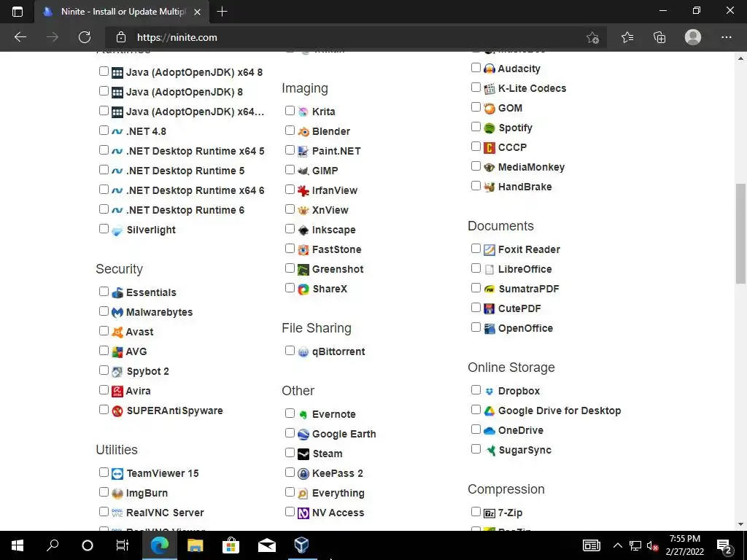The height and width of the screenshot is (560, 747).
Task: Click the GIMP mascot icon
Action: click(303, 171)
